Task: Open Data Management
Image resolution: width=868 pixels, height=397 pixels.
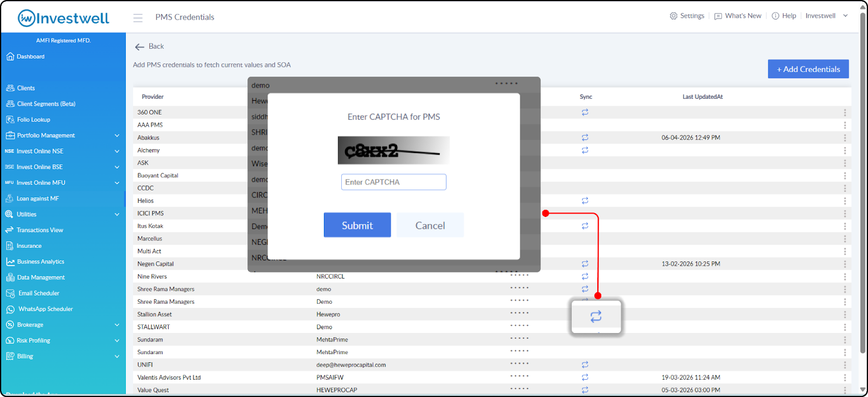Action: tap(35, 277)
